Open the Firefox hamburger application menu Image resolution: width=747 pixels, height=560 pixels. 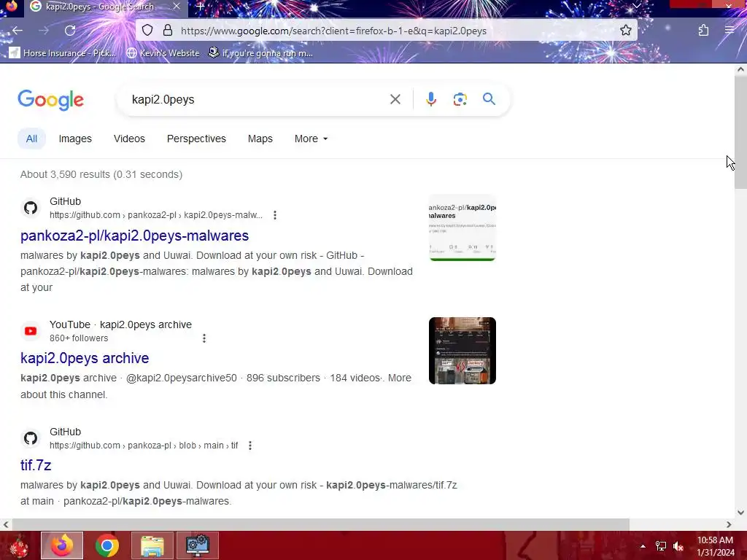click(729, 31)
